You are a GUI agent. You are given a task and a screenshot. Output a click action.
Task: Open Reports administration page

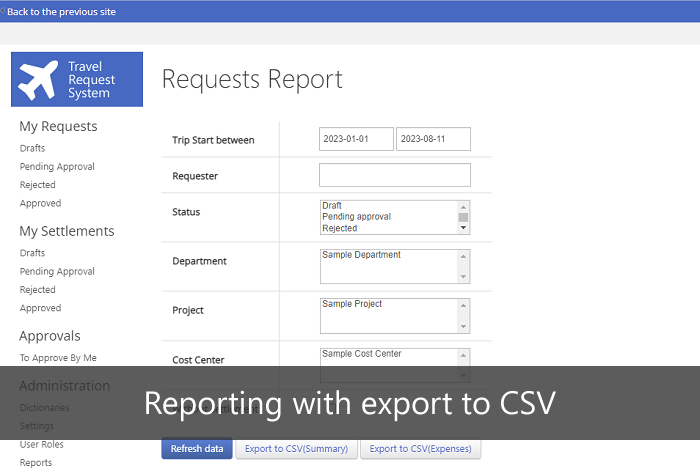pyautogui.click(x=36, y=463)
